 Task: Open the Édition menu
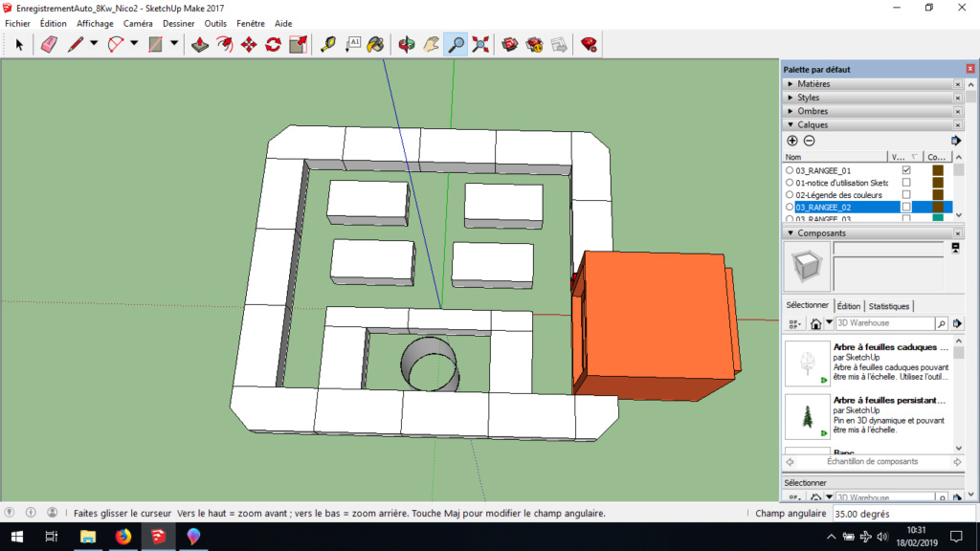pos(54,24)
